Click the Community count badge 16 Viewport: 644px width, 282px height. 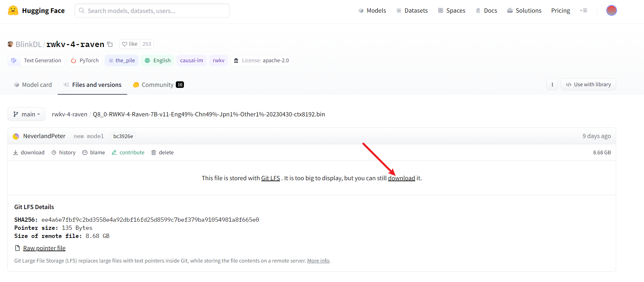[x=180, y=85]
